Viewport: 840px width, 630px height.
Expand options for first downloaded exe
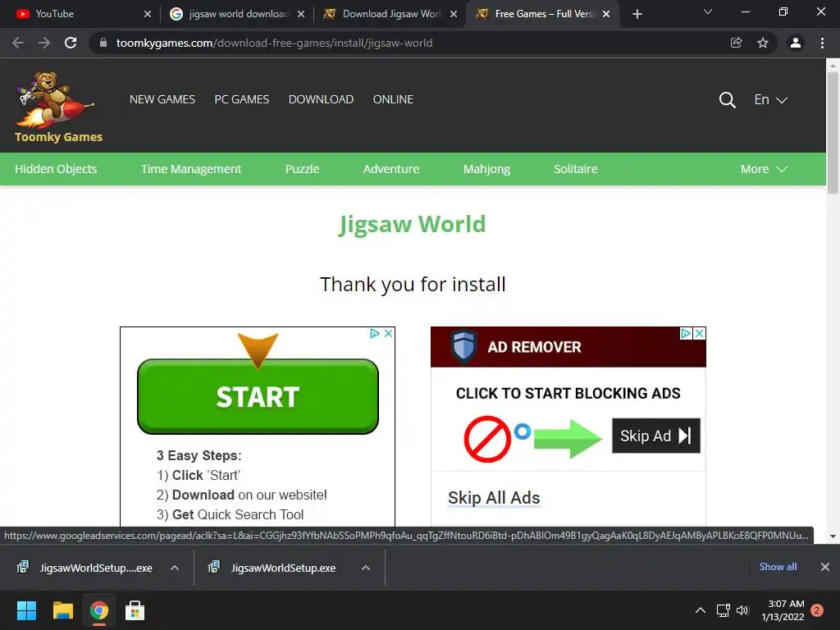click(175, 568)
